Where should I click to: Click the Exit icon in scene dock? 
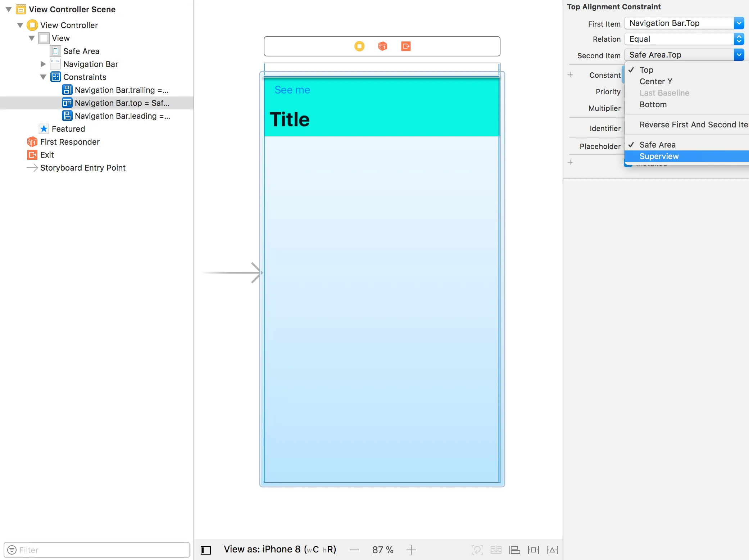click(x=406, y=46)
